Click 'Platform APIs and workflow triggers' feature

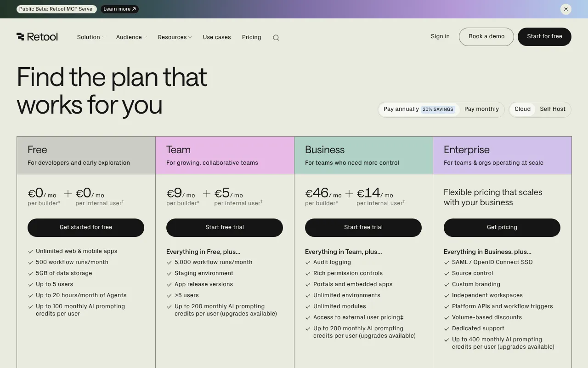coord(503,306)
